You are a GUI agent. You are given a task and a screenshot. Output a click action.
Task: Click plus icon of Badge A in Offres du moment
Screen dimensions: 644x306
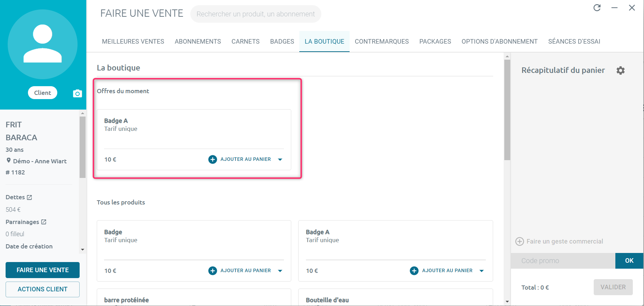click(x=213, y=159)
